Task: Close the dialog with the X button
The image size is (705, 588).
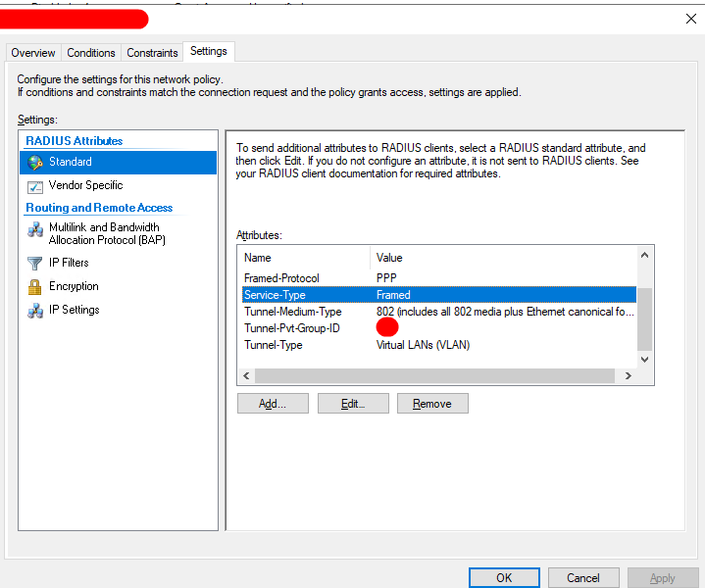Action: click(691, 19)
